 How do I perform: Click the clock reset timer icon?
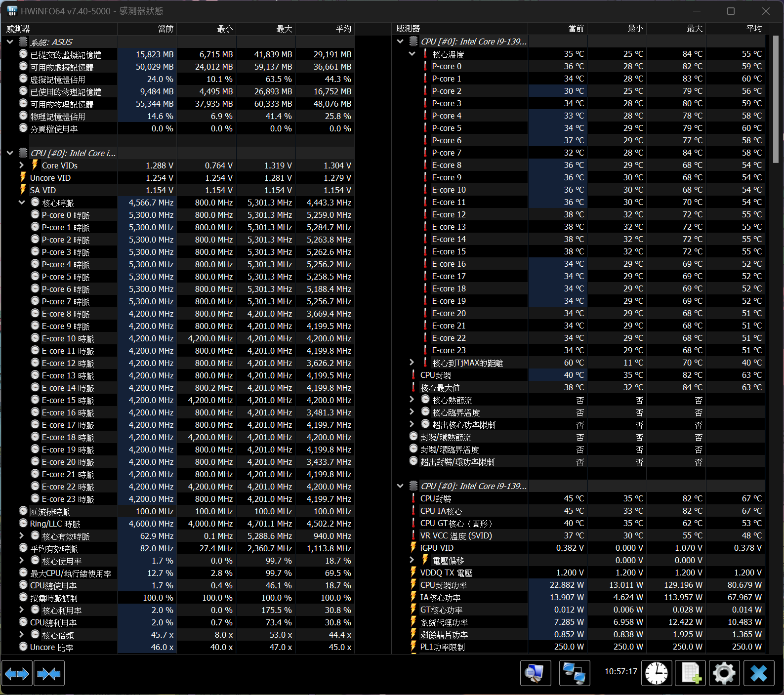[x=657, y=673]
